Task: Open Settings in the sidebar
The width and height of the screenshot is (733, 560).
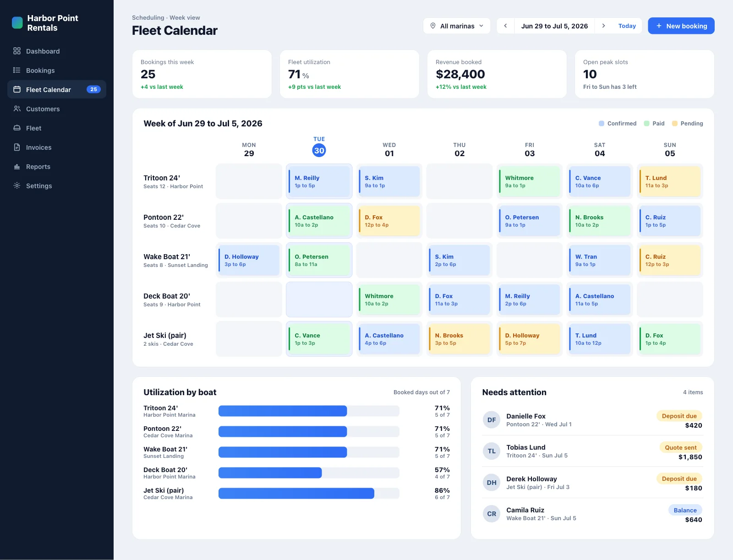Action: click(x=57, y=185)
